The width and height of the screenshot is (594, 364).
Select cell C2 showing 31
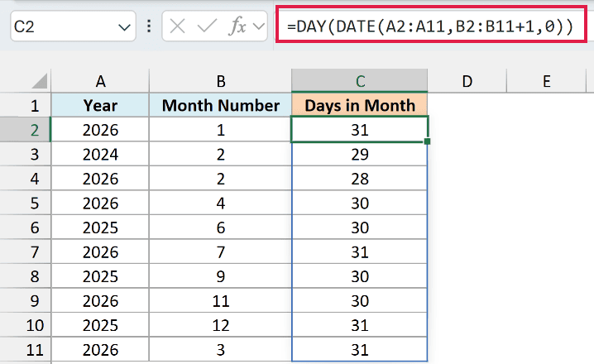click(360, 130)
